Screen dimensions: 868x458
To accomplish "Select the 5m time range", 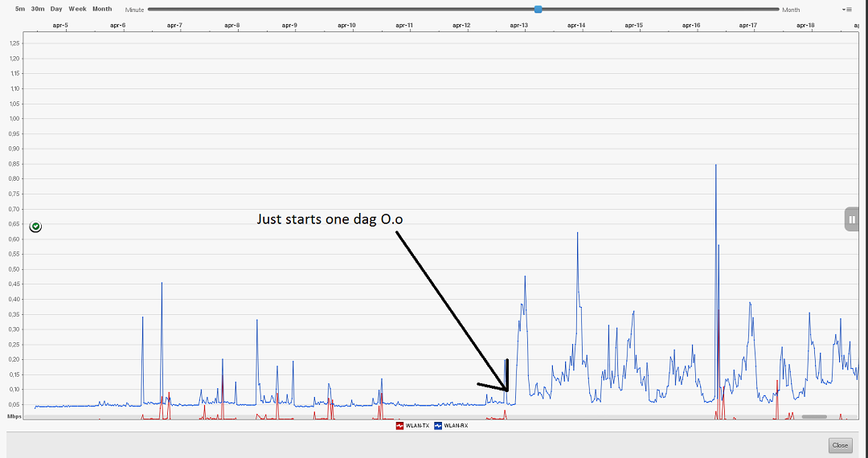I will coord(20,9).
